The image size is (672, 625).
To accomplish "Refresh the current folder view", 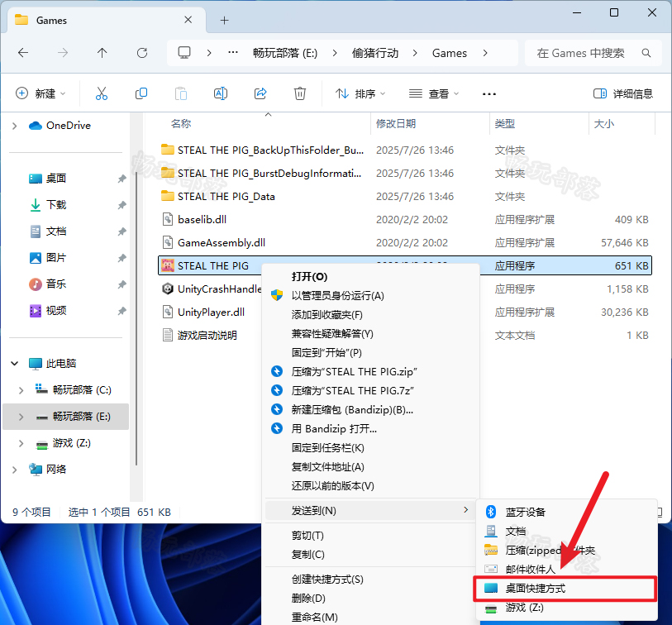I will tap(142, 53).
